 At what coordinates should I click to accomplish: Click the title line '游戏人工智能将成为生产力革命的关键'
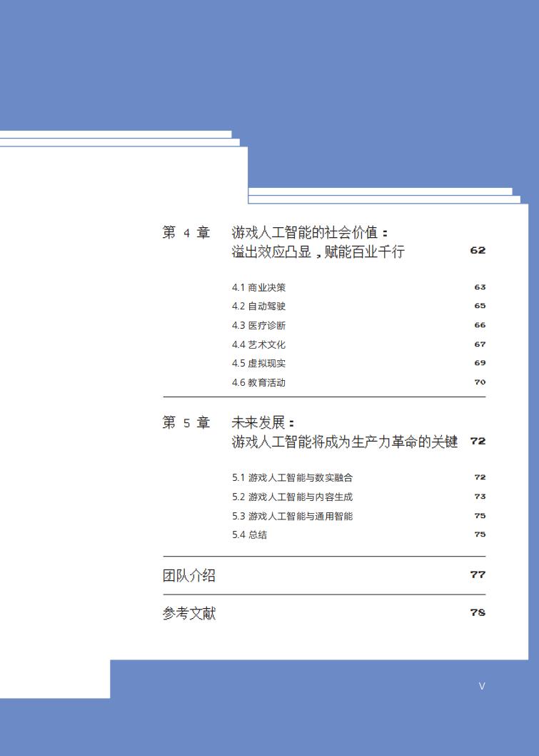344,442
